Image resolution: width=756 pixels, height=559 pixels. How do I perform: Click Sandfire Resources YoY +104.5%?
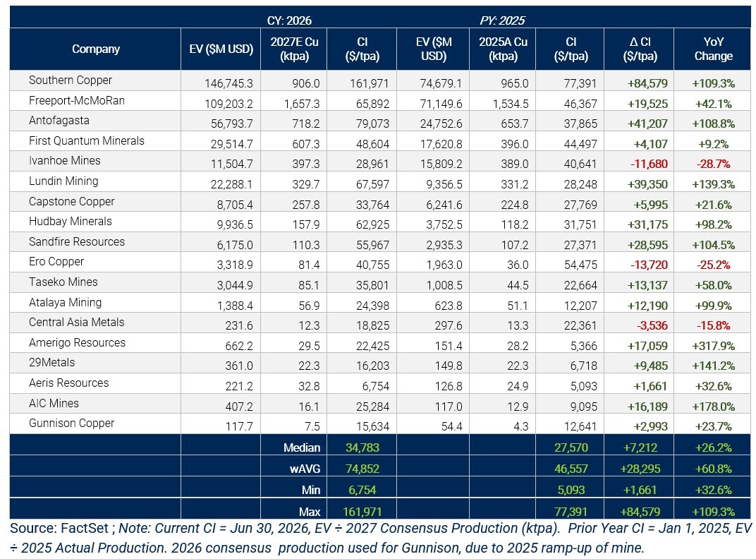point(714,245)
